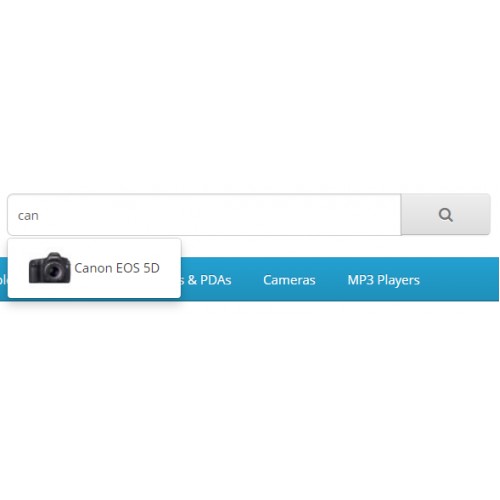Open the partially hidden "& PDAs" category

(x=206, y=280)
